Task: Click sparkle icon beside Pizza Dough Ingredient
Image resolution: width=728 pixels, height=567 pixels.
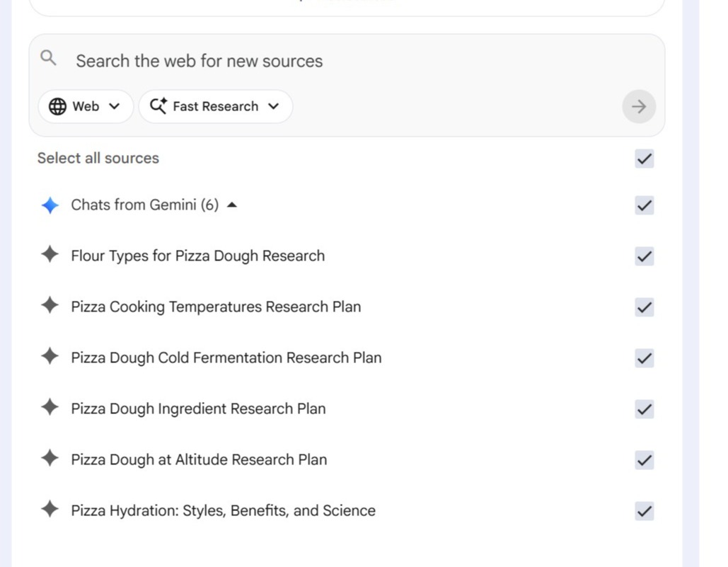Action: click(x=50, y=408)
